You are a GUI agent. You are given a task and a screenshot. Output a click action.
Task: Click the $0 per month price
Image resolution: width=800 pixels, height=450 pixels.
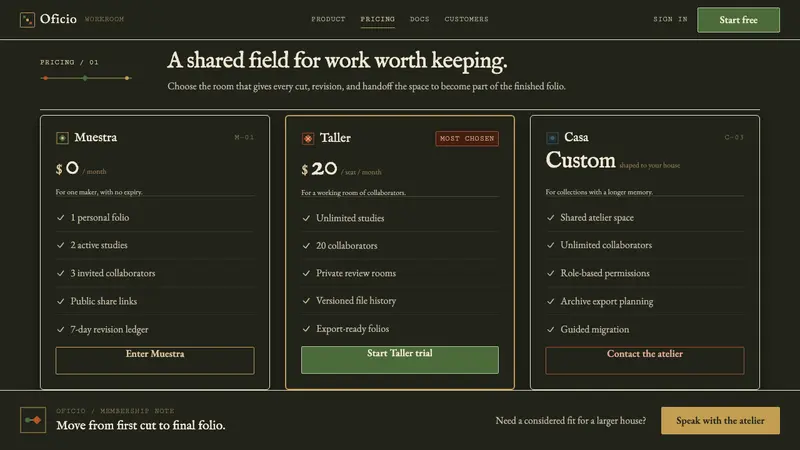[81, 168]
